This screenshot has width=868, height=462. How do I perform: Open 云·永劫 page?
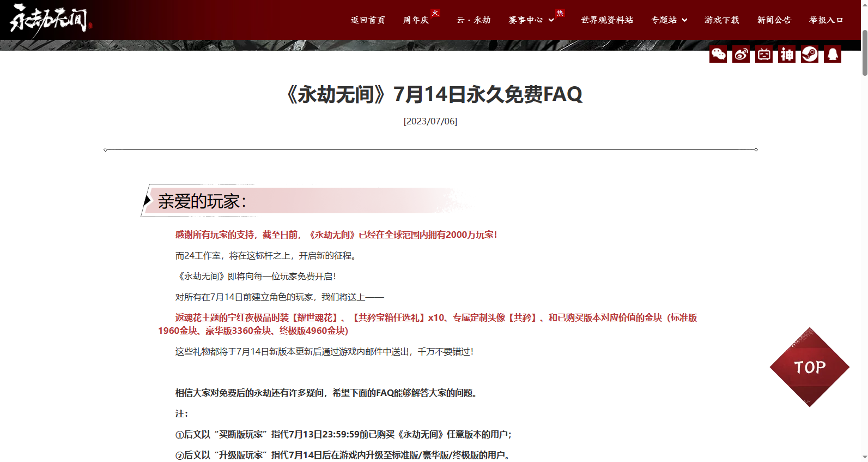coord(474,20)
